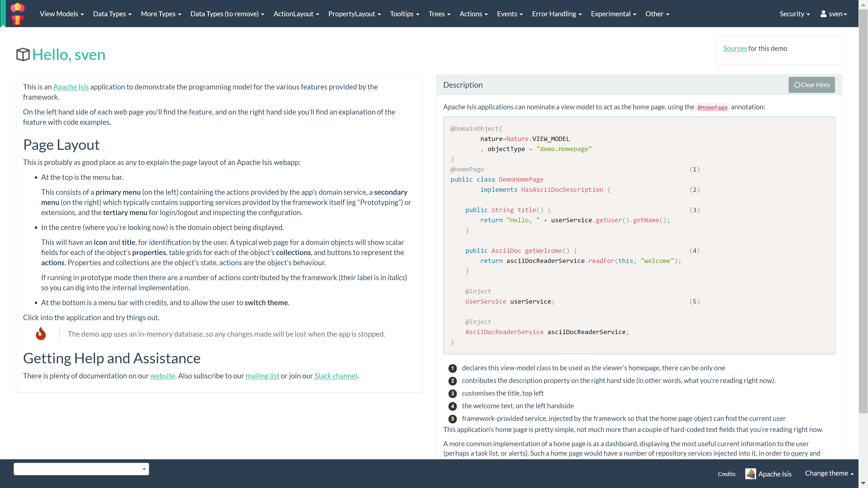Open the Slack channel link
Screen dimensions: 868x488
click(336, 376)
